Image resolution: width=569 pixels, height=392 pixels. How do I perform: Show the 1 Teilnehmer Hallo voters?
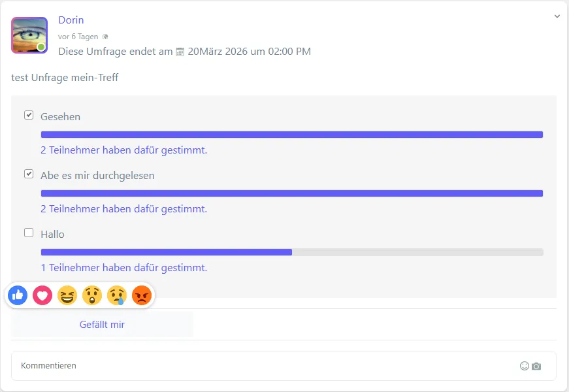tap(123, 268)
